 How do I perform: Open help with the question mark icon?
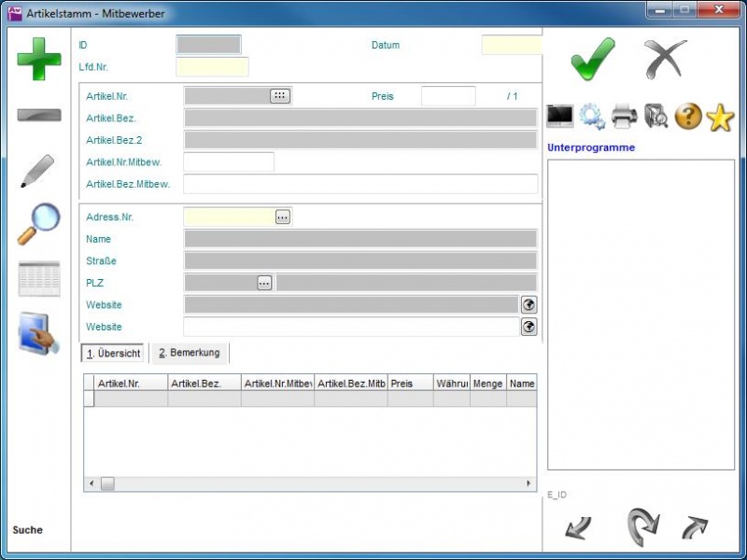point(688,116)
